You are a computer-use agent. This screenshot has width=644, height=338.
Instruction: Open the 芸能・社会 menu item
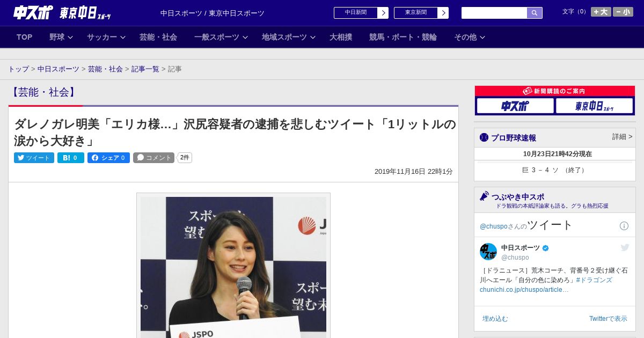(x=158, y=37)
